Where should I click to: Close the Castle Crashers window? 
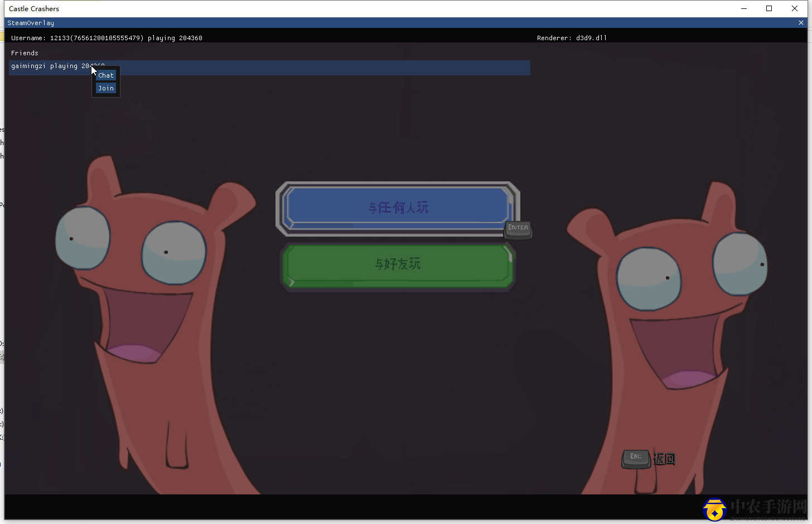[795, 8]
